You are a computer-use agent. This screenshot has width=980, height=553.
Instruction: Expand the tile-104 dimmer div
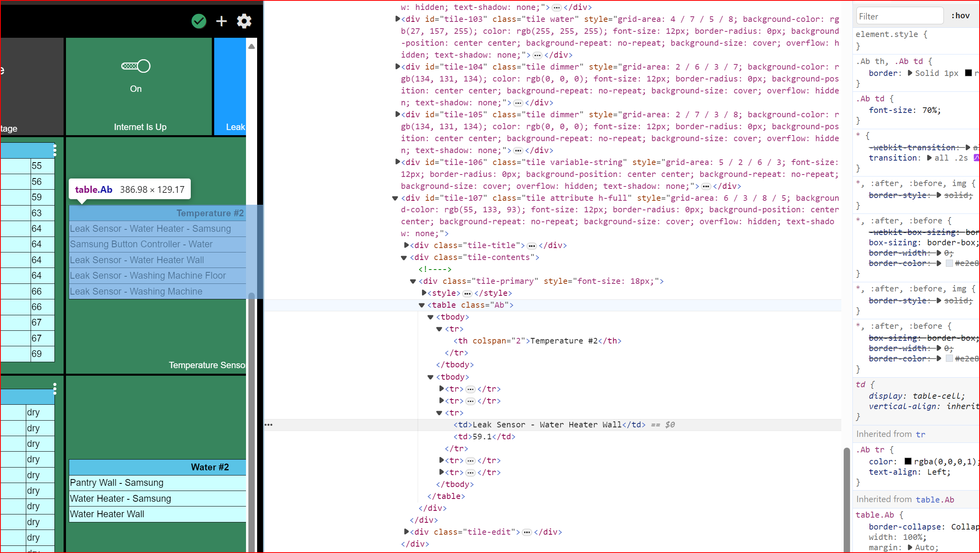[397, 66]
